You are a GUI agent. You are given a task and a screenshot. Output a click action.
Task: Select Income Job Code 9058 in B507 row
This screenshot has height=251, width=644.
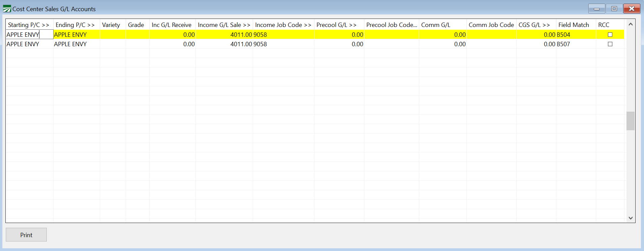(283, 44)
